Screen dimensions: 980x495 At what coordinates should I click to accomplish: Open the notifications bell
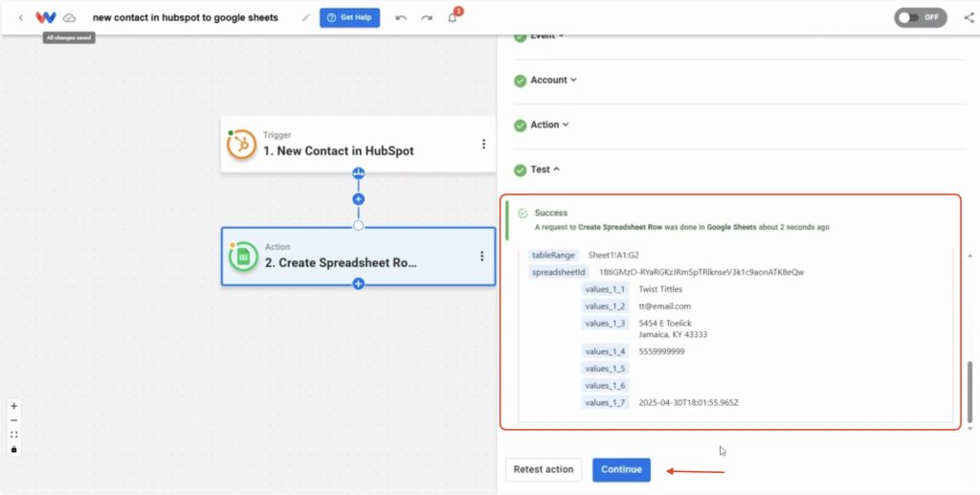[453, 17]
